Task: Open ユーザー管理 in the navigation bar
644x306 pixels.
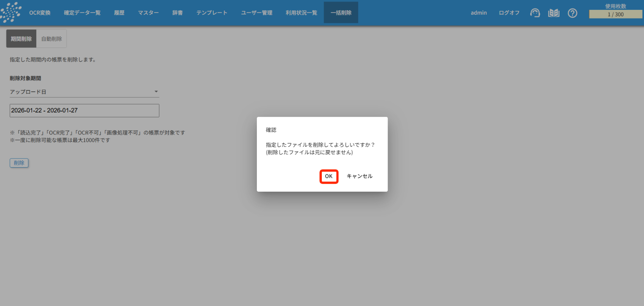Action: (x=256, y=13)
